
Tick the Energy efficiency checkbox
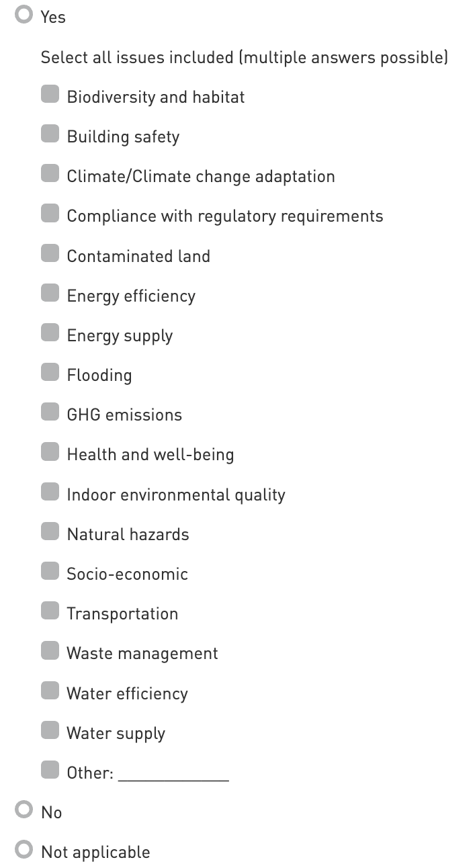[x=50, y=294]
